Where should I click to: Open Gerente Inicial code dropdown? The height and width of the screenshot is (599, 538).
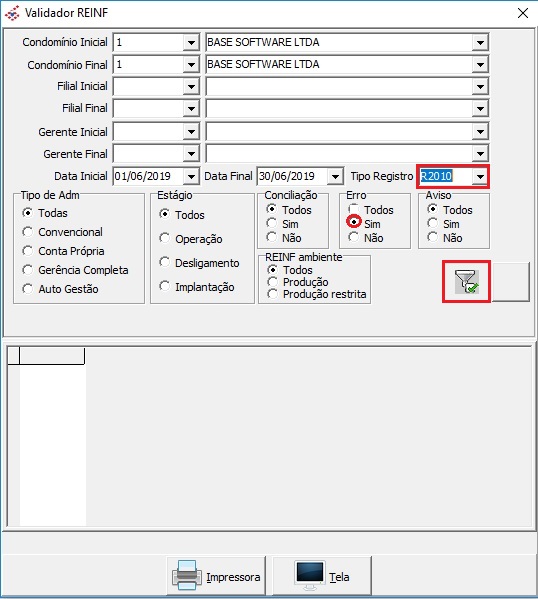click(191, 132)
